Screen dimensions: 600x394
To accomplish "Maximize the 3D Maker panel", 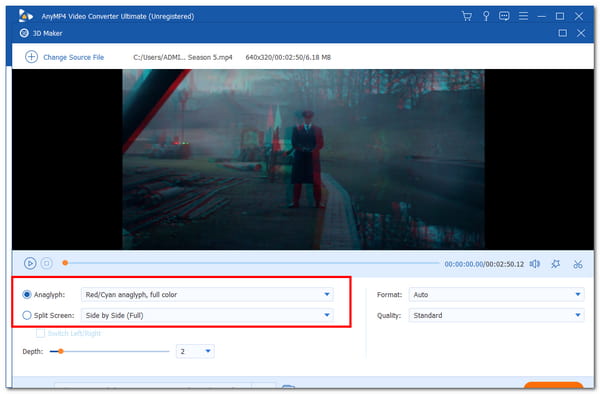I will 562,33.
